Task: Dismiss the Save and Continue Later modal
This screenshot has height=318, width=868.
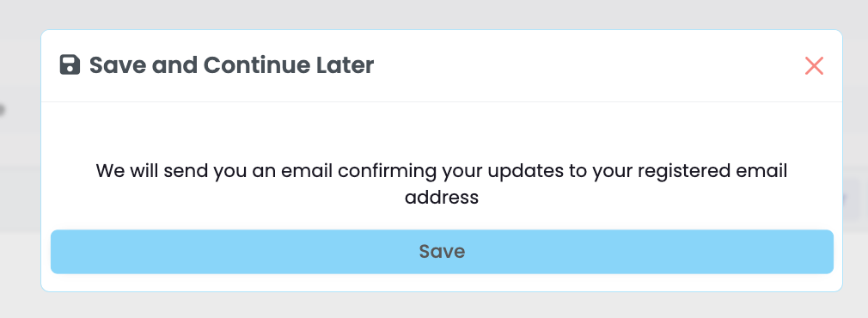Action: [x=814, y=65]
